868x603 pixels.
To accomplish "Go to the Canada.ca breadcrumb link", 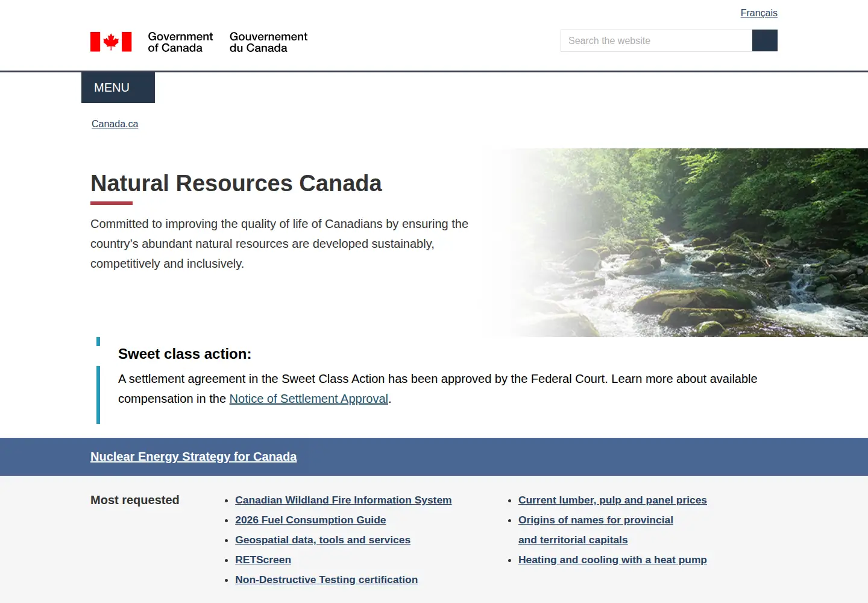I will 115,124.
